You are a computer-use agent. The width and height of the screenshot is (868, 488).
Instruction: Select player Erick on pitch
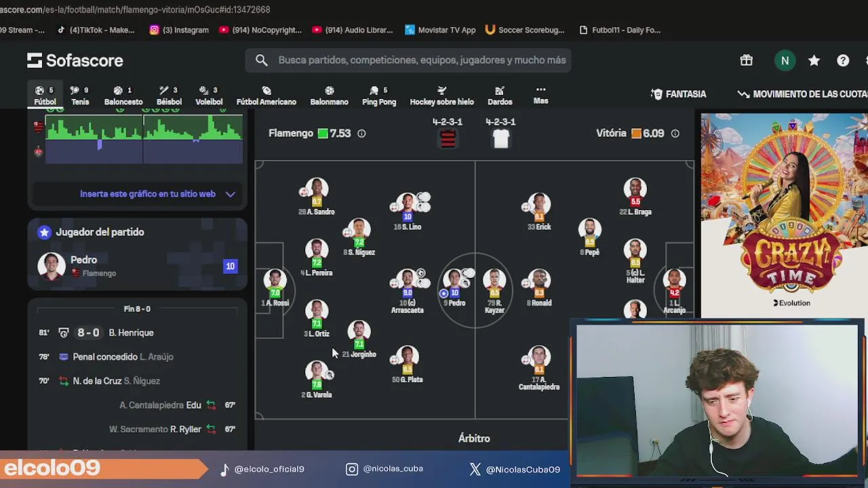click(539, 211)
